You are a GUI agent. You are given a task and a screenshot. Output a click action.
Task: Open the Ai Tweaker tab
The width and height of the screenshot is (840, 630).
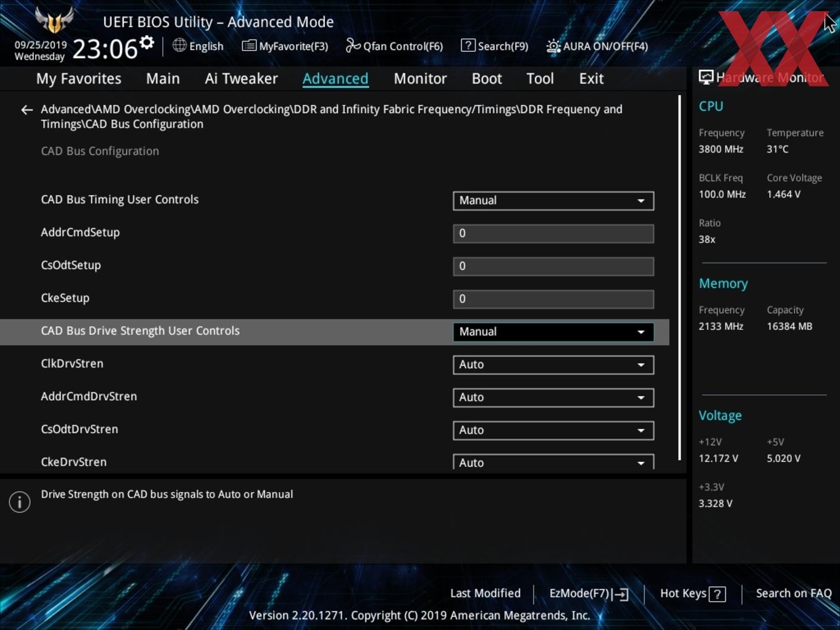pyautogui.click(x=241, y=78)
